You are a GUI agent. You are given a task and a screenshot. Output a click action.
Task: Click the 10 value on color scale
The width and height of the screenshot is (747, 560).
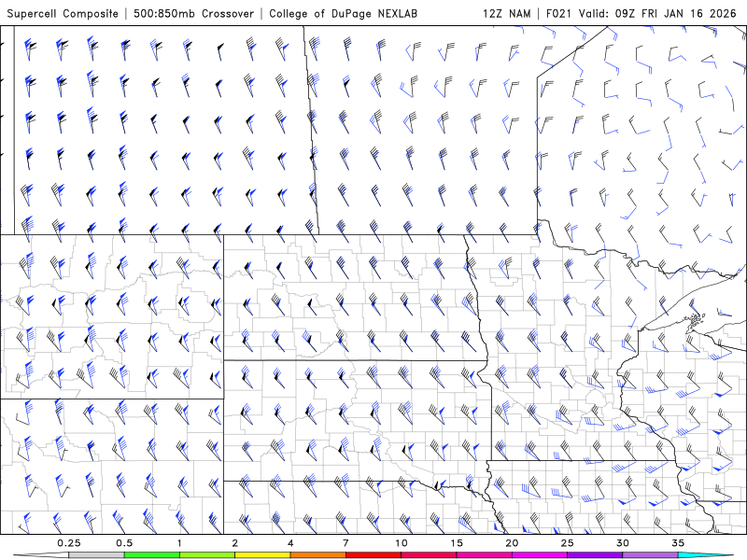coord(402,543)
